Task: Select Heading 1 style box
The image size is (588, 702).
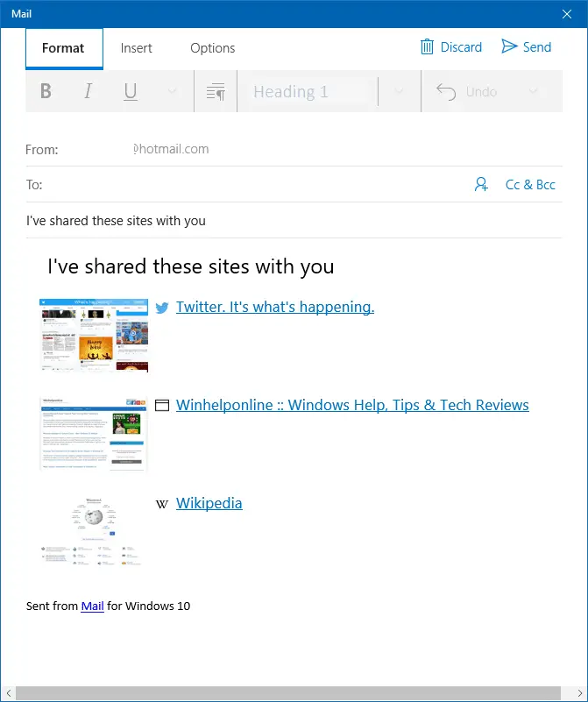Action: tap(308, 92)
